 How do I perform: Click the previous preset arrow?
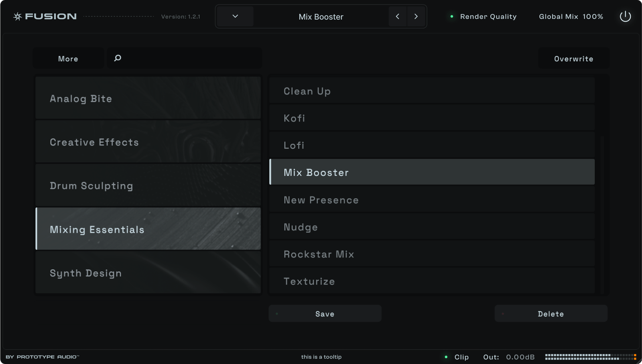pos(398,16)
